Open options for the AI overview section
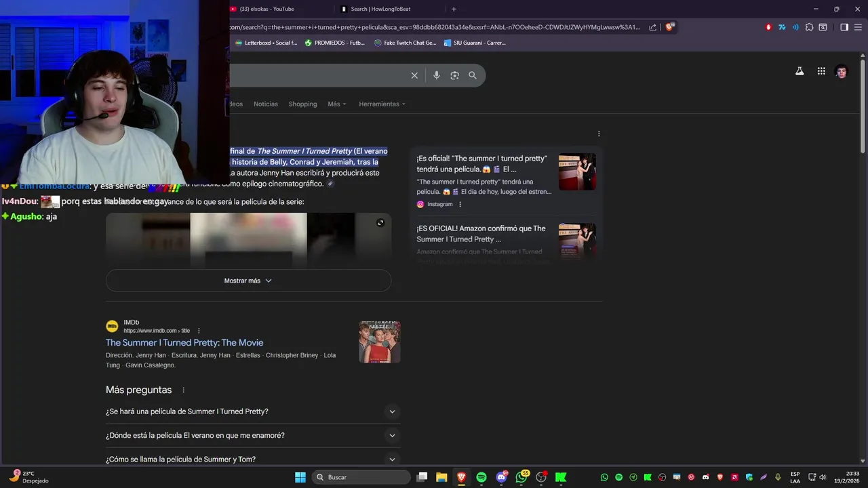This screenshot has width=868, height=488. click(599, 134)
